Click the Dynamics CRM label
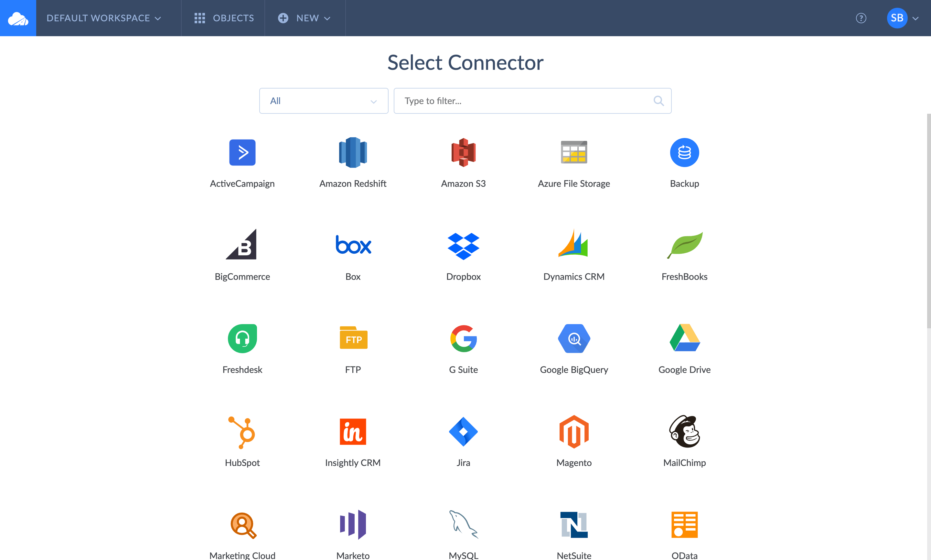 574,277
